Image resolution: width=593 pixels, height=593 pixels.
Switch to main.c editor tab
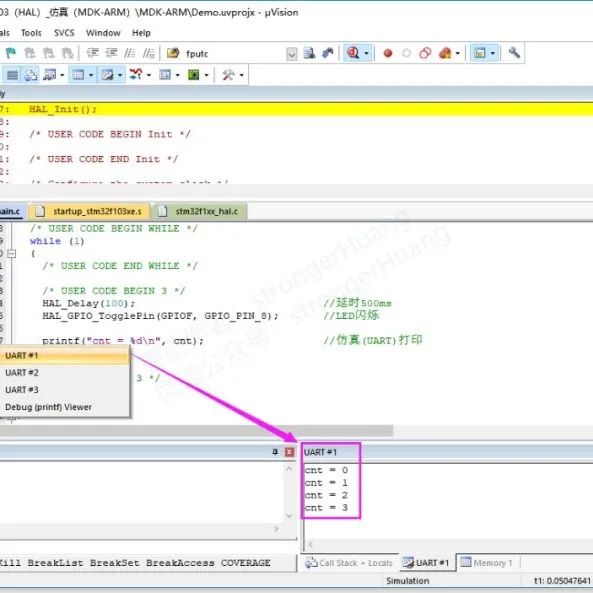tap(12, 211)
